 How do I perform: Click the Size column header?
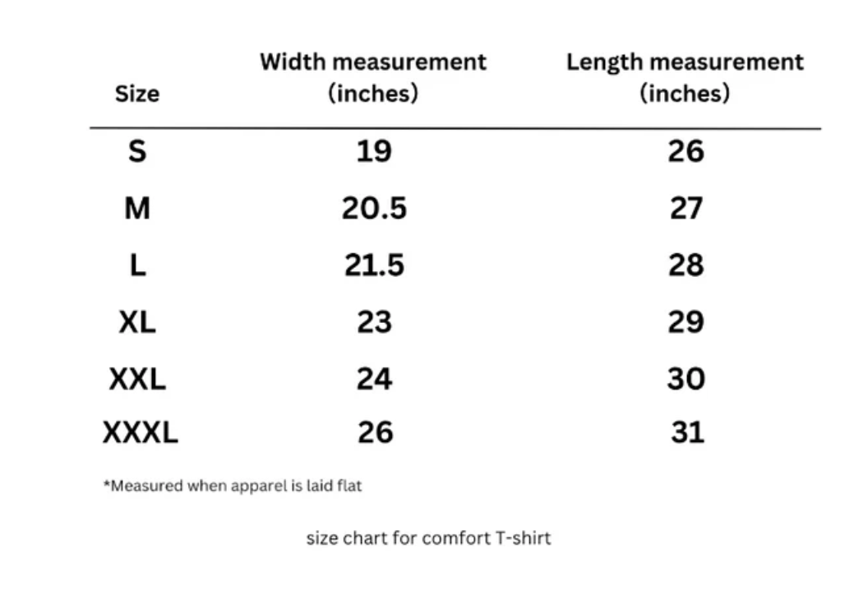137,94
